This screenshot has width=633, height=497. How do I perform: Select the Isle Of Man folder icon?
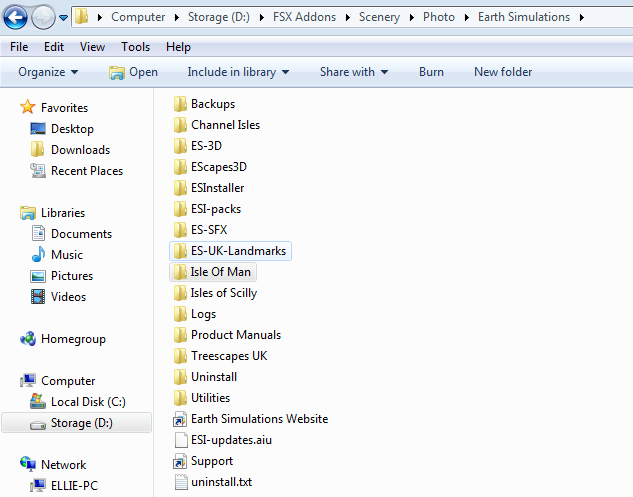pos(180,272)
